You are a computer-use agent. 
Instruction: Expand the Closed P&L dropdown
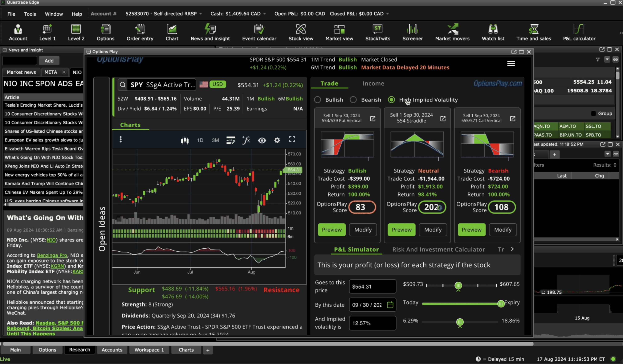point(387,14)
